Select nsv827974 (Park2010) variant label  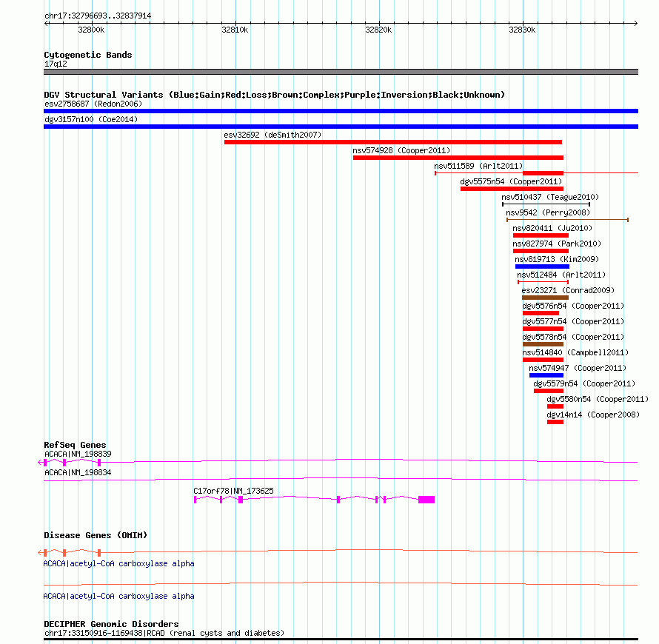(557, 244)
